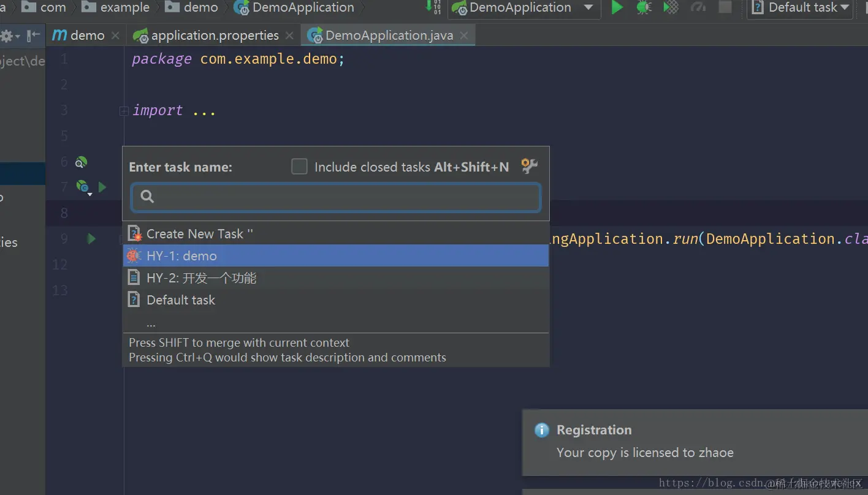Select Default task in the list
Image resolution: width=868 pixels, height=495 pixels.
336,300
